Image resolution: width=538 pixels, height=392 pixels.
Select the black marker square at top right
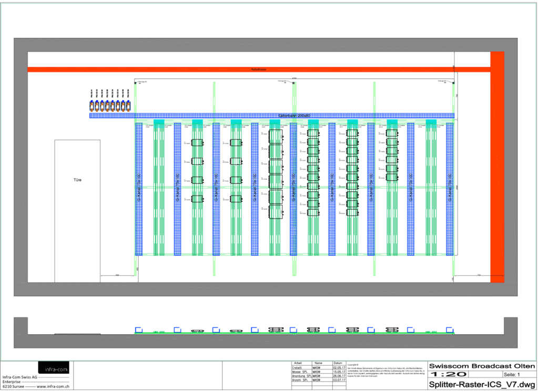[453, 83]
